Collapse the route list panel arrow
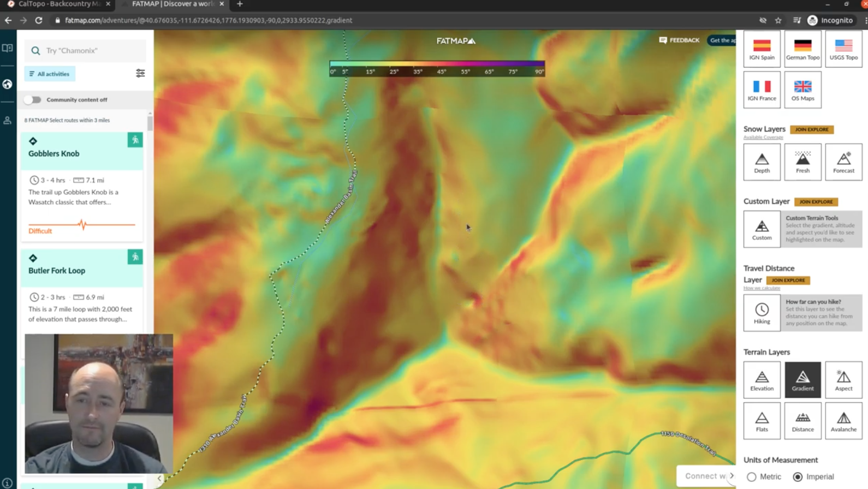Viewport: 868px width, 489px height. [x=159, y=479]
